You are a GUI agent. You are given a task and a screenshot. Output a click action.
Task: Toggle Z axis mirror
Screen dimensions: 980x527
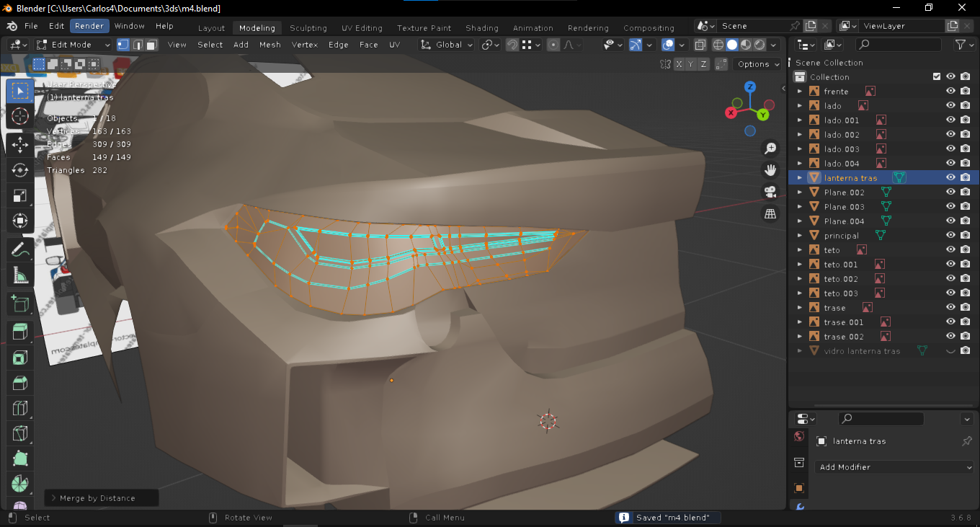click(x=703, y=64)
